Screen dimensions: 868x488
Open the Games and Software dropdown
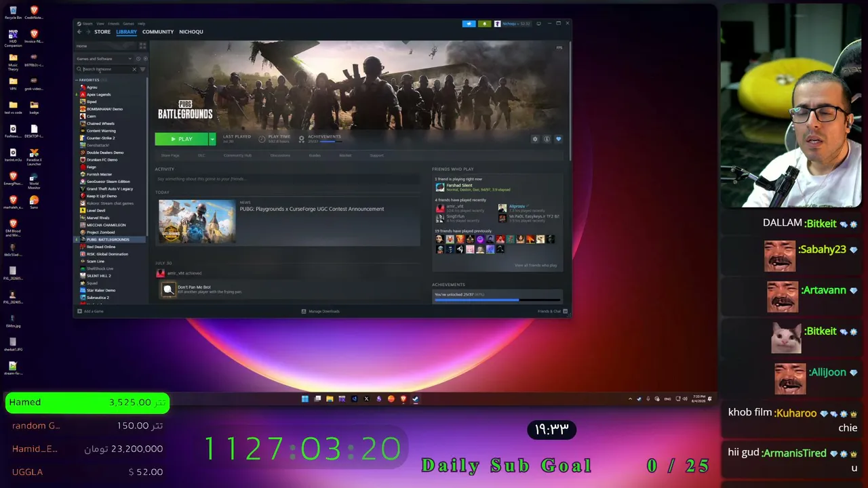point(104,59)
